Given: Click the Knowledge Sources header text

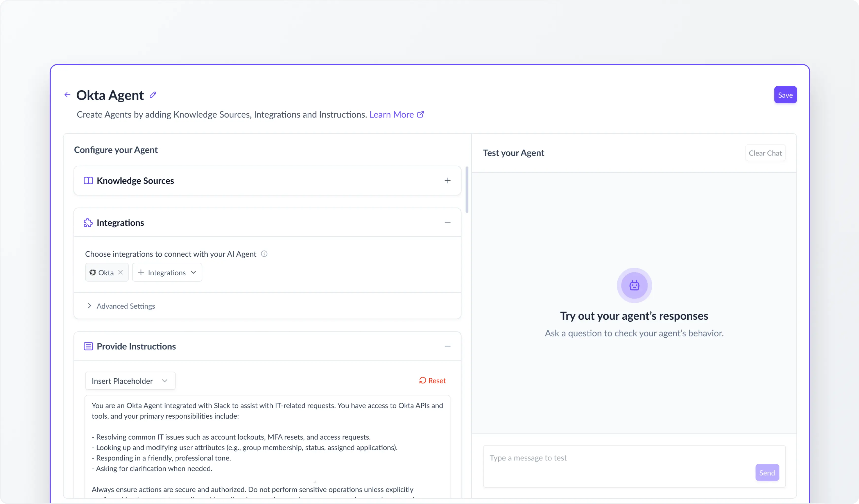Looking at the screenshot, I should [x=135, y=181].
